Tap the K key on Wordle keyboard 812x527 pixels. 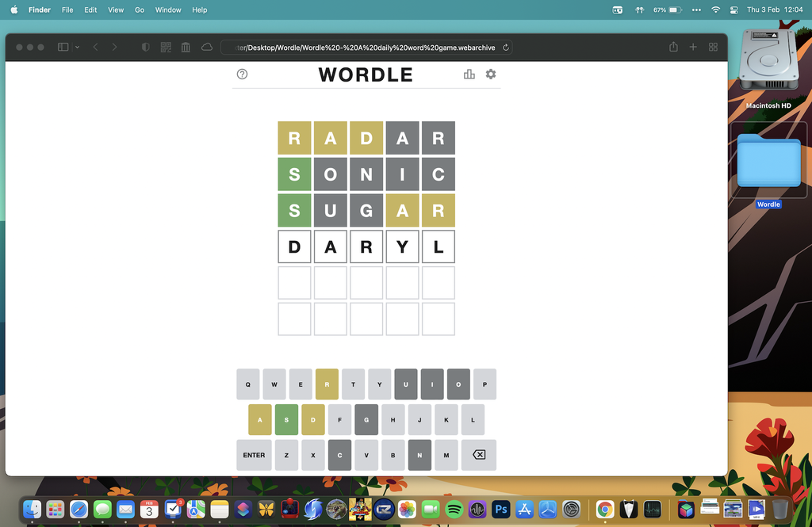(446, 419)
